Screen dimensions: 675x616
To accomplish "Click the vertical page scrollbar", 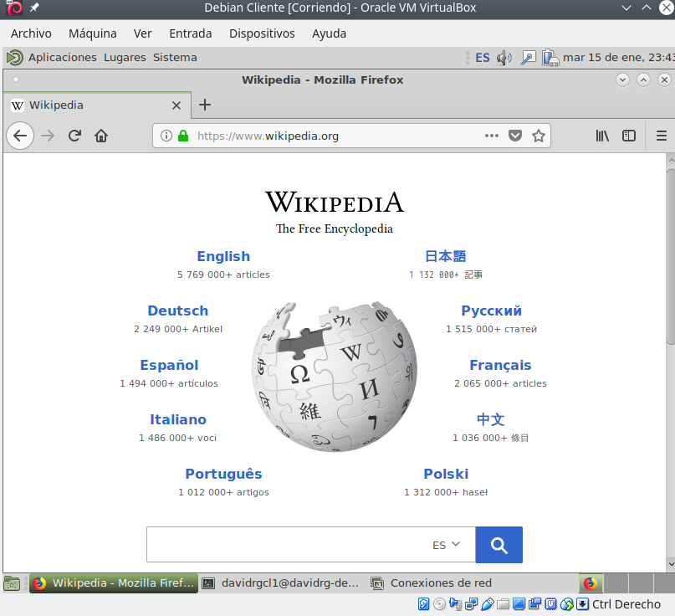I will 670,257.
